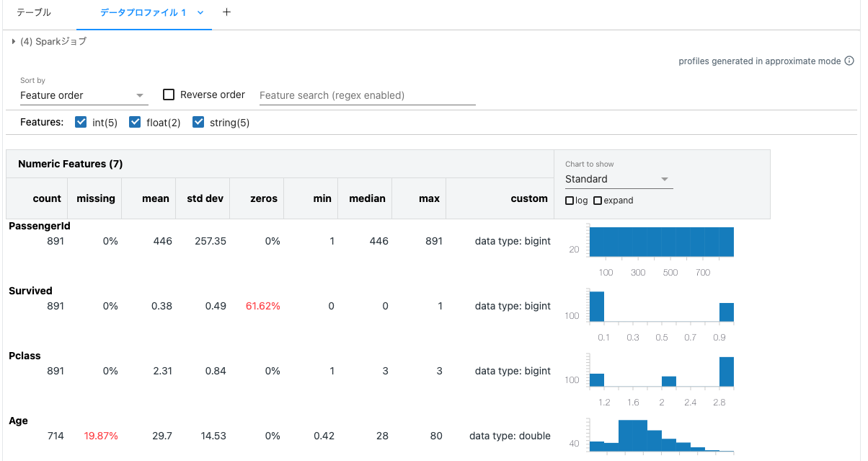Click the Age distribution histogram

(x=651, y=437)
